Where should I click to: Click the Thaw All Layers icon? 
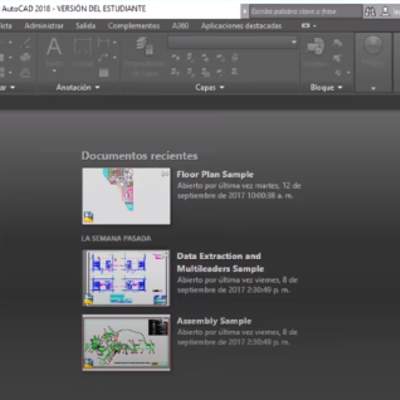(x=206, y=71)
